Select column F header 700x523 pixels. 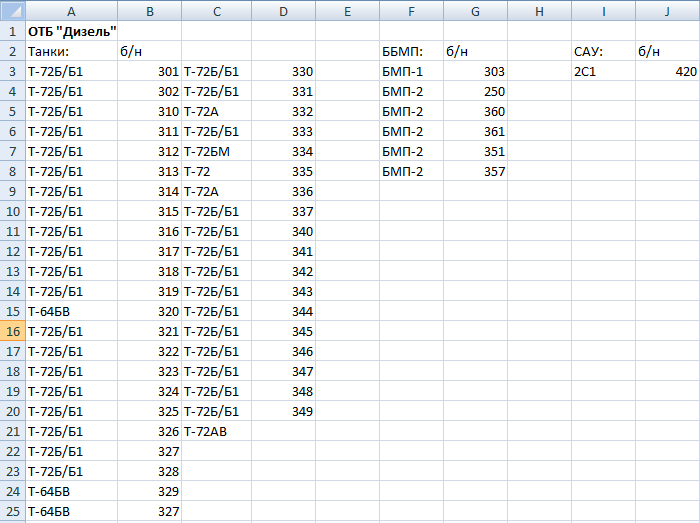(x=412, y=11)
